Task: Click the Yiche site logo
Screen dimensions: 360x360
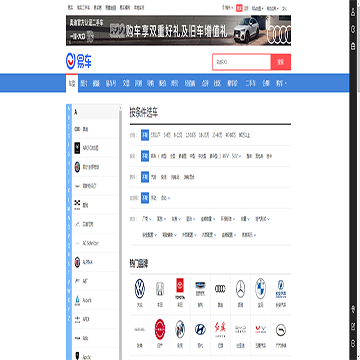Action: tap(79, 61)
